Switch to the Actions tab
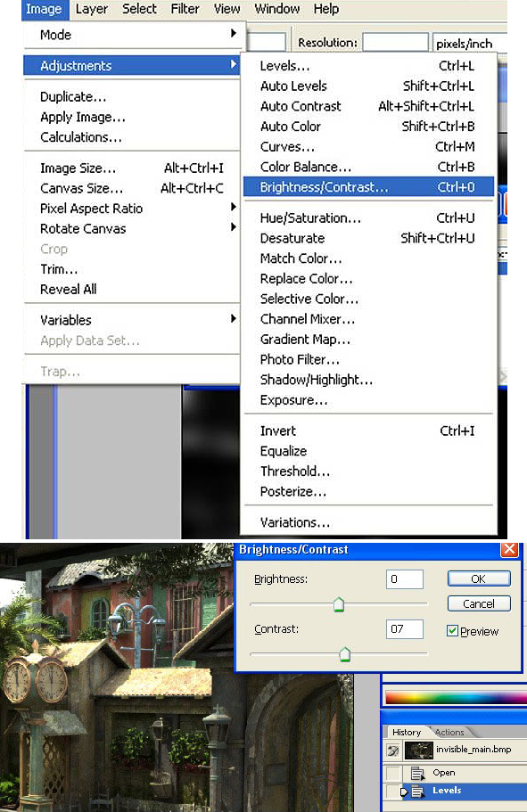Screen dimensions: 527x812 449,733
